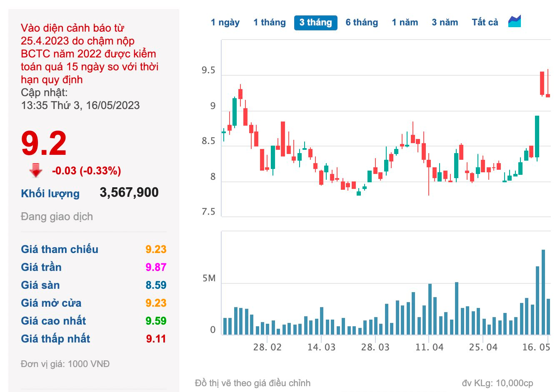Click the "Đồ thị vẽ theo giá điều chỉnh" note
The height and width of the screenshot is (392, 560).
click(x=252, y=383)
